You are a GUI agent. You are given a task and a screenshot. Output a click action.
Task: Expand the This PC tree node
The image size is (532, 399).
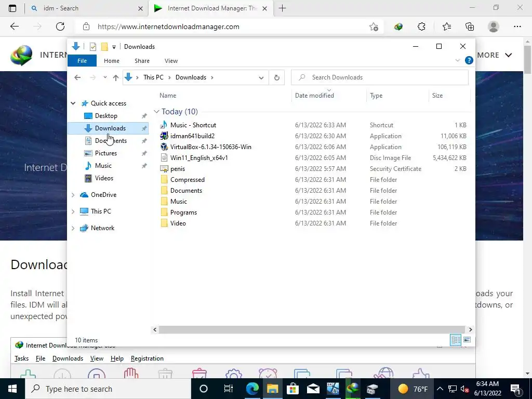click(x=73, y=211)
